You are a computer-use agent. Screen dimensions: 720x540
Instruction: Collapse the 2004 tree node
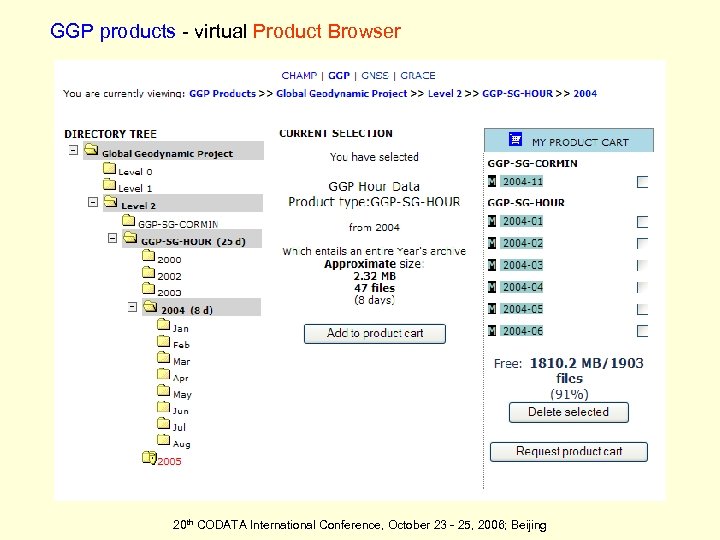(132, 307)
